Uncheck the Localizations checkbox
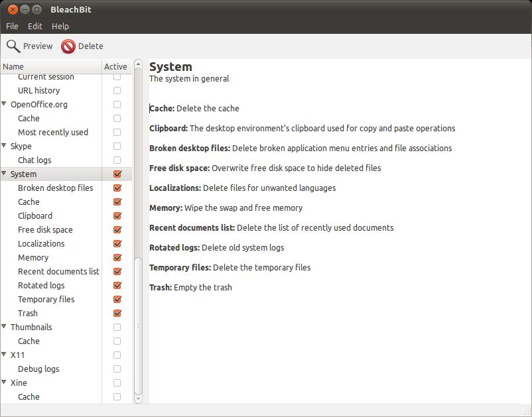This screenshot has height=417, width=532. (x=117, y=243)
